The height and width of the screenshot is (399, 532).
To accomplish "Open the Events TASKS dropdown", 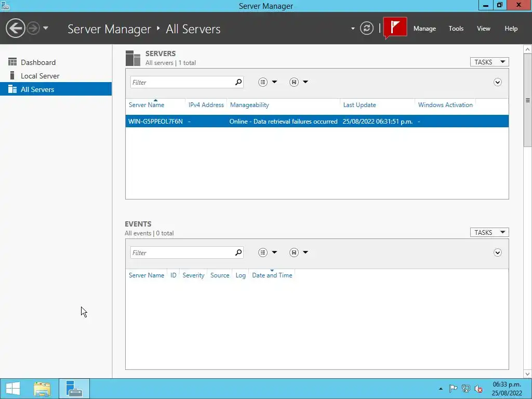I will 489,232.
